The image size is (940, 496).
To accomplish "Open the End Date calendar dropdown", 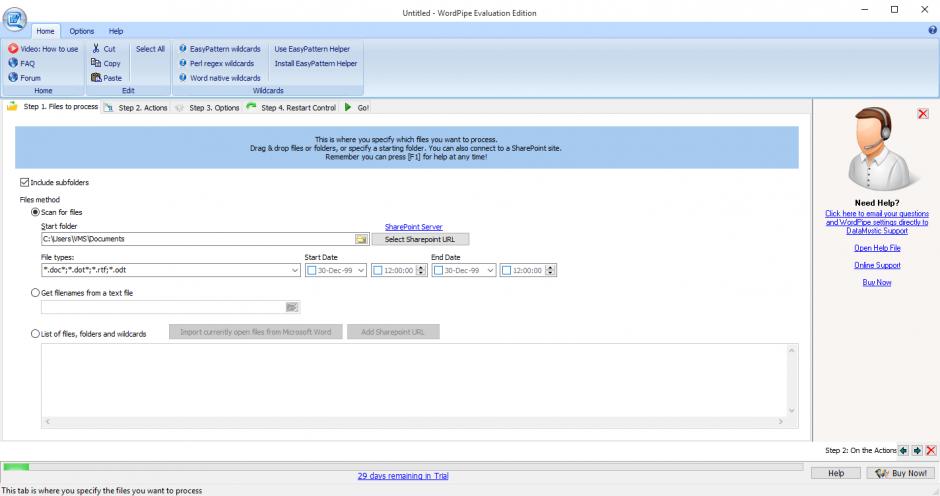I will tap(490, 270).
